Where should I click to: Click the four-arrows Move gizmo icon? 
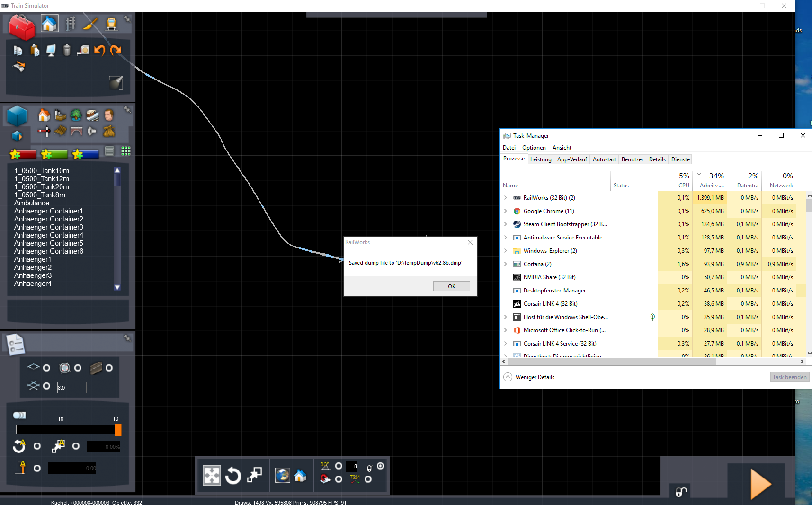click(x=212, y=475)
